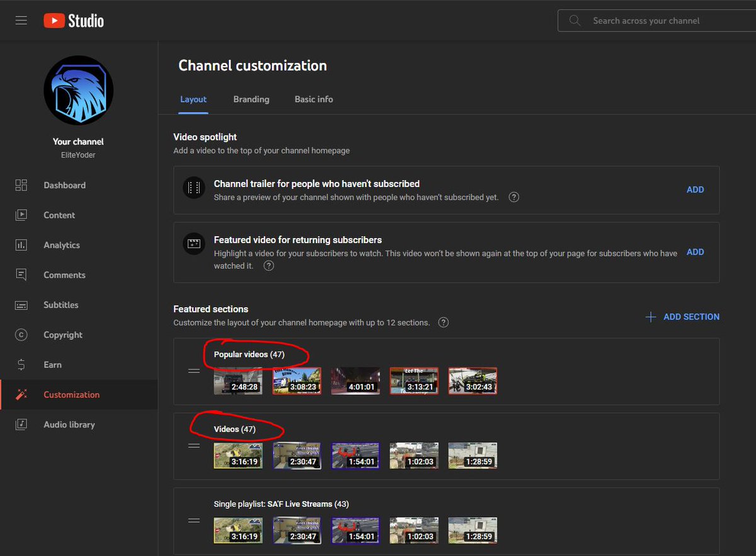
Task: Switch to the Basic info tab
Action: (314, 99)
